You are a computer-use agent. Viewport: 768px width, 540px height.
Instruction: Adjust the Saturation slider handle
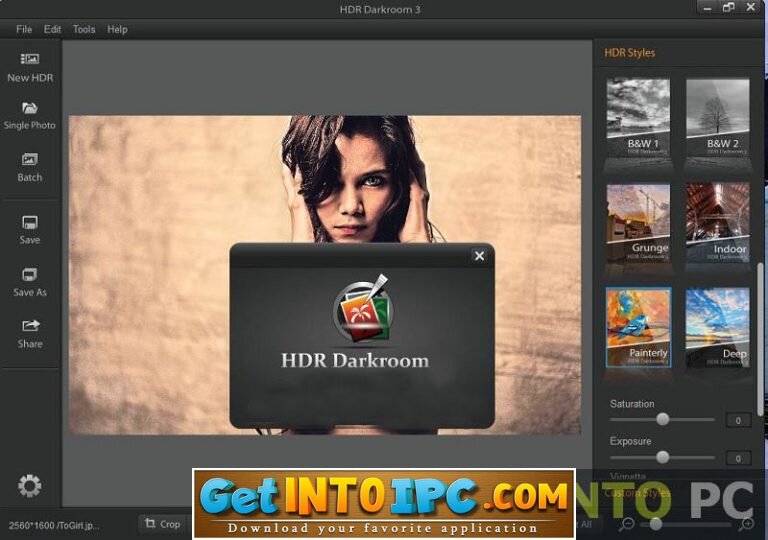(x=663, y=419)
